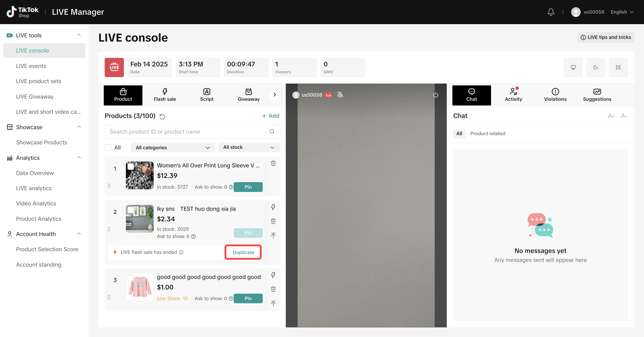Click the fullscreen icon in console header
Image resolution: width=644 pixels, height=337 pixels.
[x=618, y=67]
